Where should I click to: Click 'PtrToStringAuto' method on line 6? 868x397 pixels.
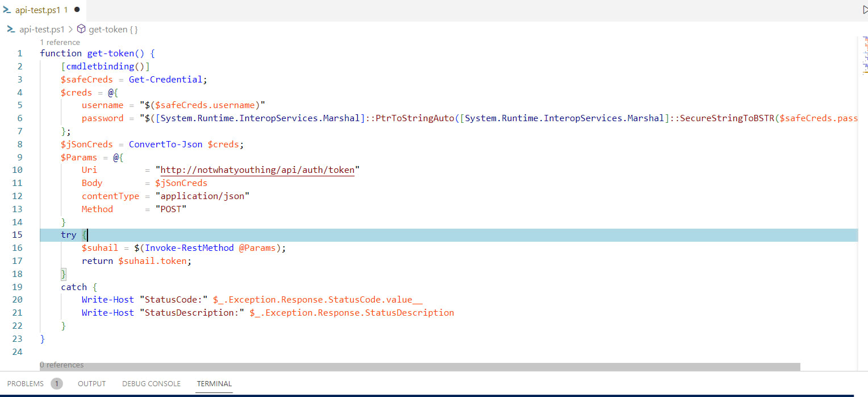click(416, 118)
